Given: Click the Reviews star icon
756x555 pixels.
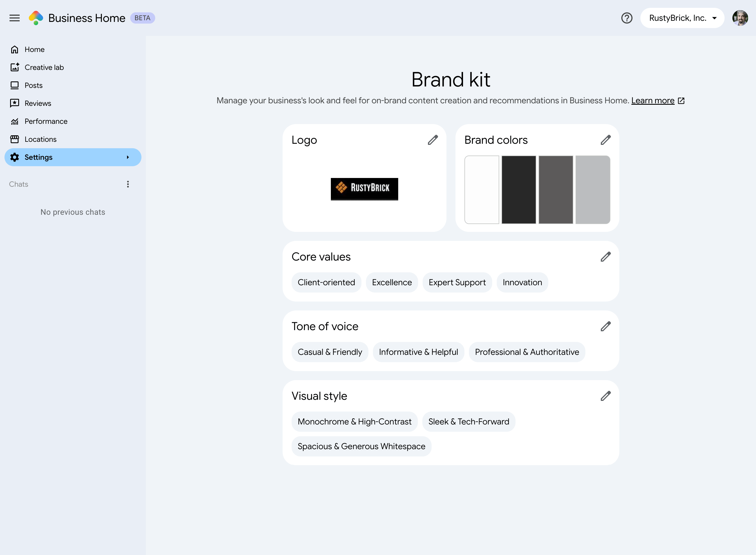Looking at the screenshot, I should tap(14, 103).
